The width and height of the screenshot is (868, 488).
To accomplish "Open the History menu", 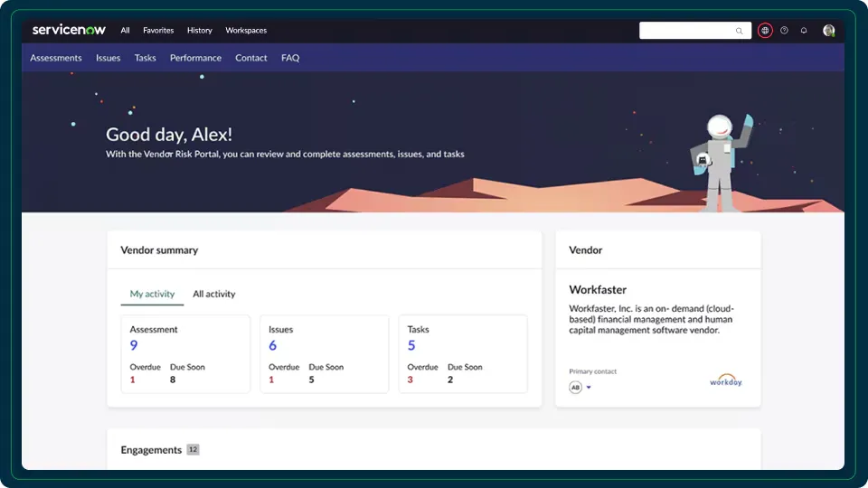I will point(199,31).
